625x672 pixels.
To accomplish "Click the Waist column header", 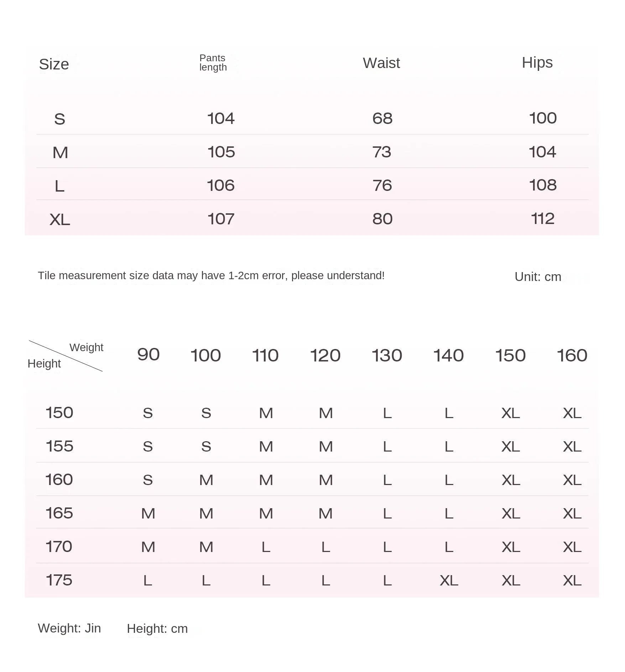I will pos(381,63).
